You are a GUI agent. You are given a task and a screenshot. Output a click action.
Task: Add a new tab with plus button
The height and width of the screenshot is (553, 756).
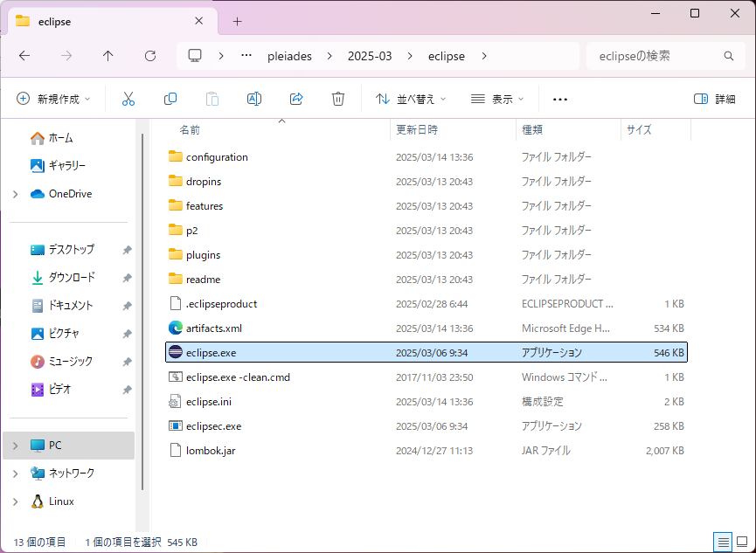tap(237, 21)
